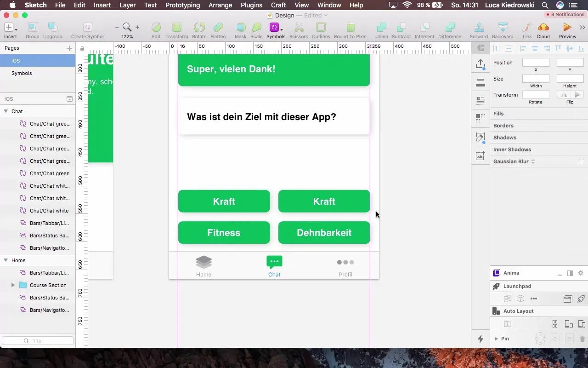Viewport: 588px width, 368px height.
Task: Open the Layer menu
Action: tap(127, 5)
